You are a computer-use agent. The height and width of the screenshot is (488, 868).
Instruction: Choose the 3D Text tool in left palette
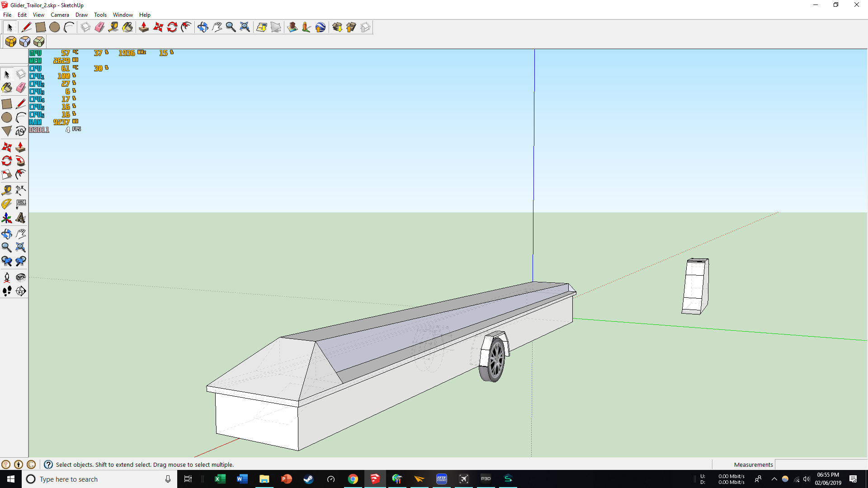point(21,218)
